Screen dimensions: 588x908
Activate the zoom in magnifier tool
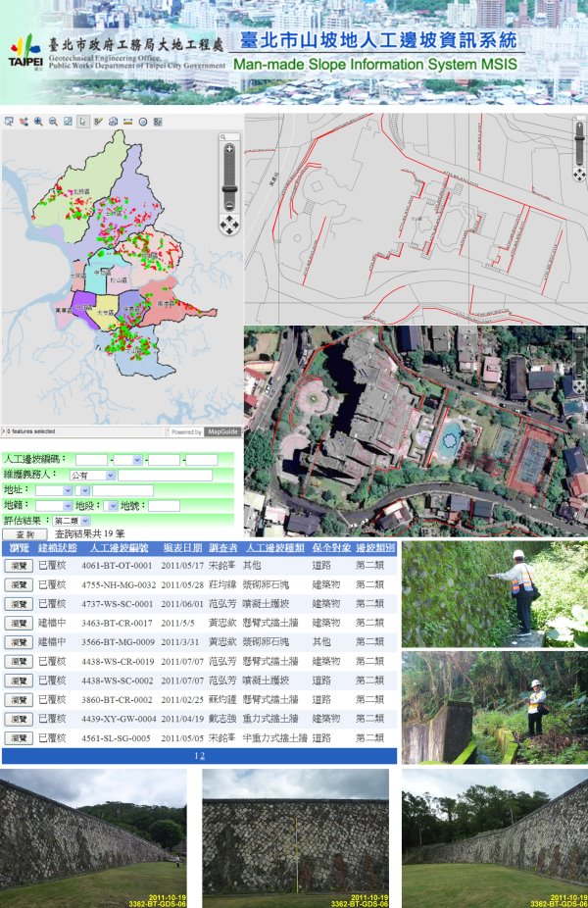[38, 122]
